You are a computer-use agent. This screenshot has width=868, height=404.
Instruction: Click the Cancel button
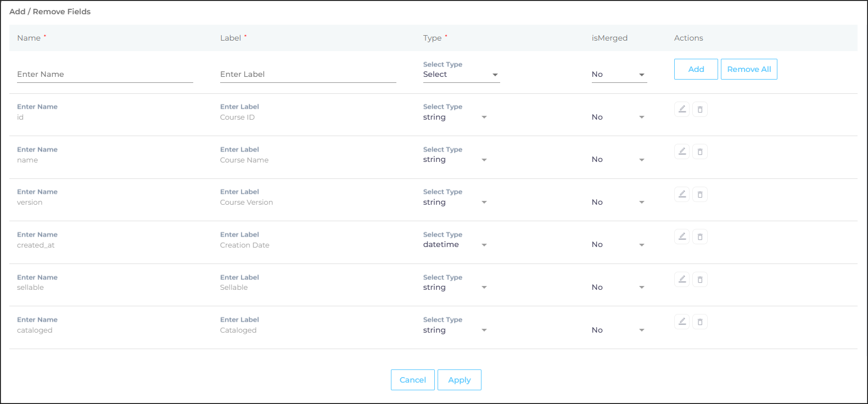(412, 380)
